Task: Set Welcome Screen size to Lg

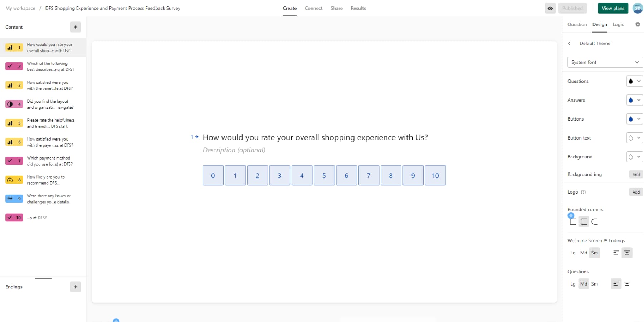Action: coord(573,253)
